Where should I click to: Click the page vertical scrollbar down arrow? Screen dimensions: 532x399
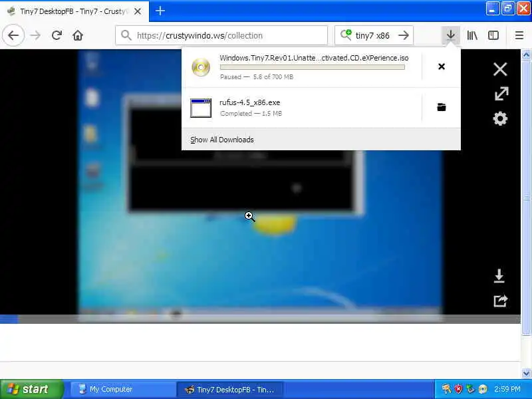pos(526,373)
